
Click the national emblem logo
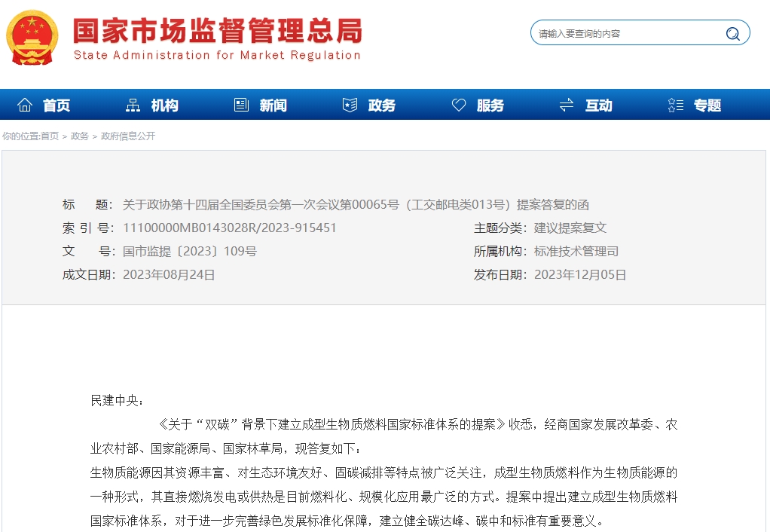coord(32,38)
